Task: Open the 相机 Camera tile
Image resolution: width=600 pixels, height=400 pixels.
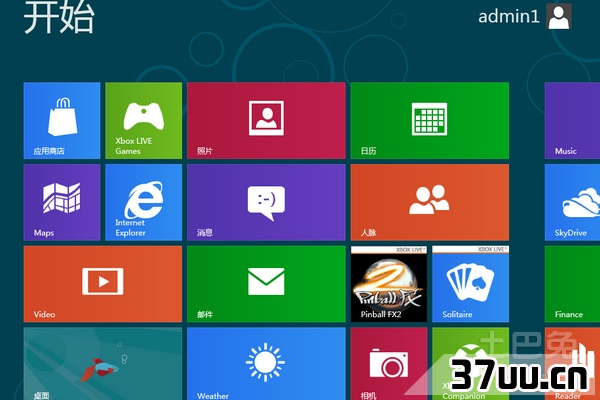Action: [389, 364]
